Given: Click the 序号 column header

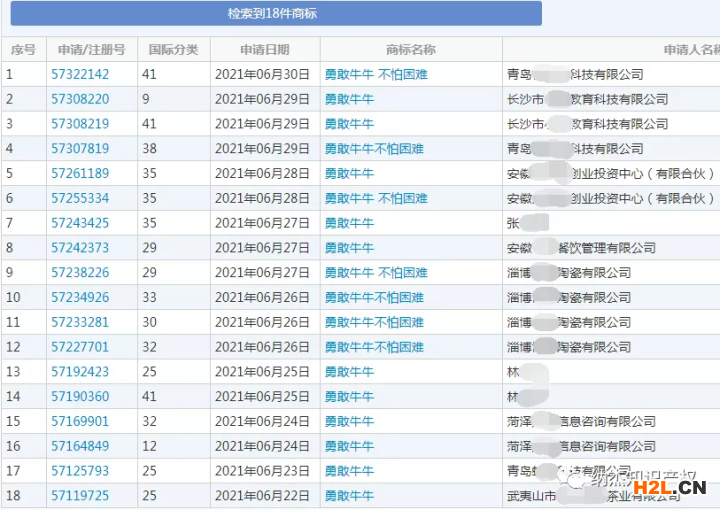Looking at the screenshot, I should click(x=23, y=50).
